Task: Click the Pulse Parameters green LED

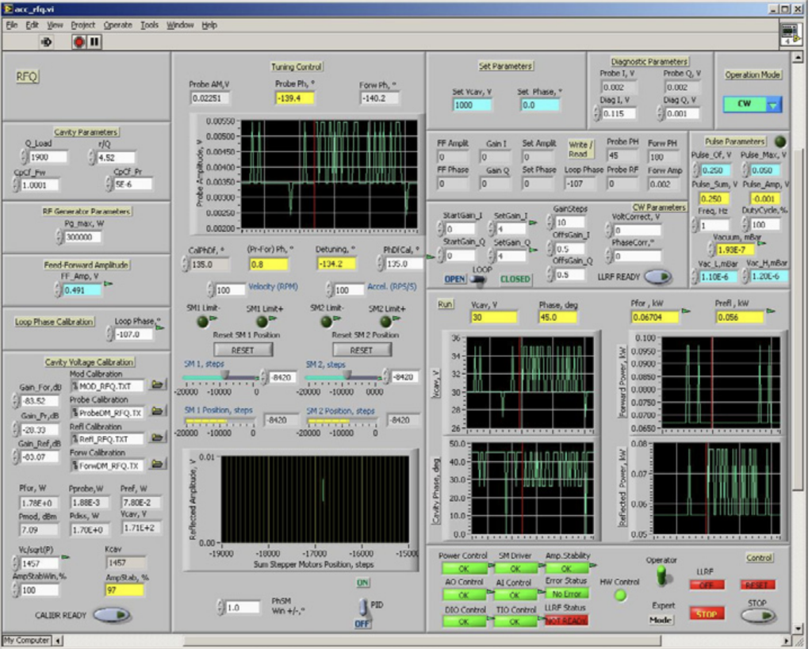Action: [x=779, y=141]
